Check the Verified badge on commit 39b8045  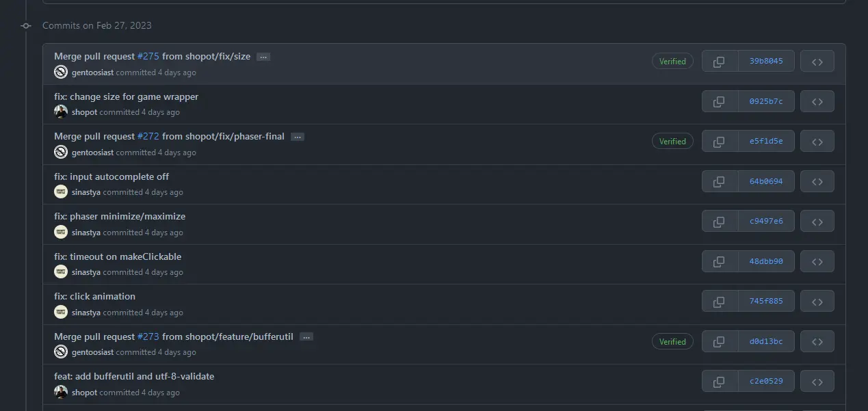672,61
